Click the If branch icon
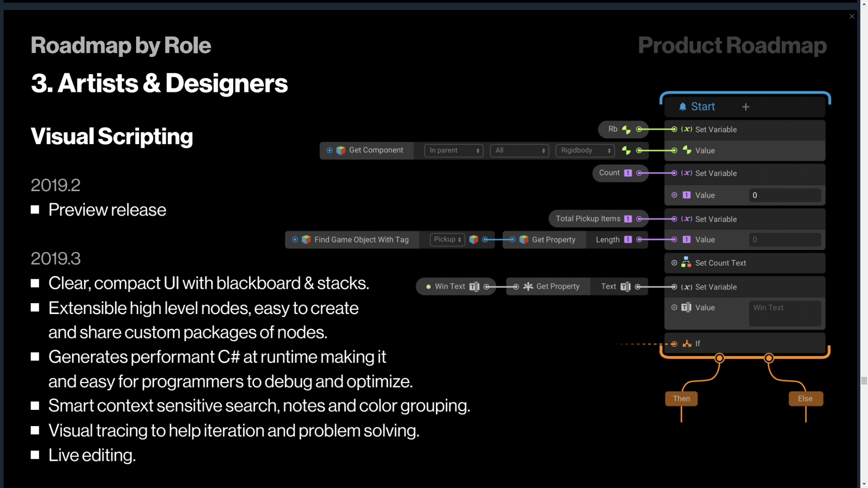The height and width of the screenshot is (488, 868). [x=687, y=343]
